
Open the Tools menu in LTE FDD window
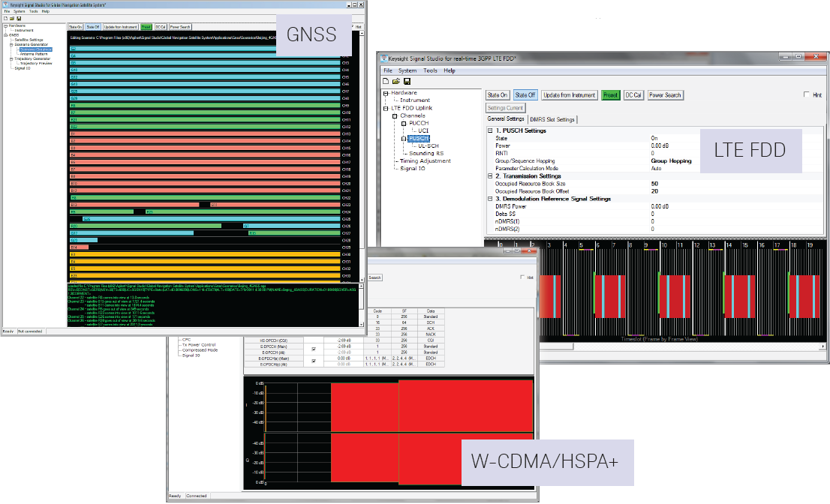click(x=430, y=70)
